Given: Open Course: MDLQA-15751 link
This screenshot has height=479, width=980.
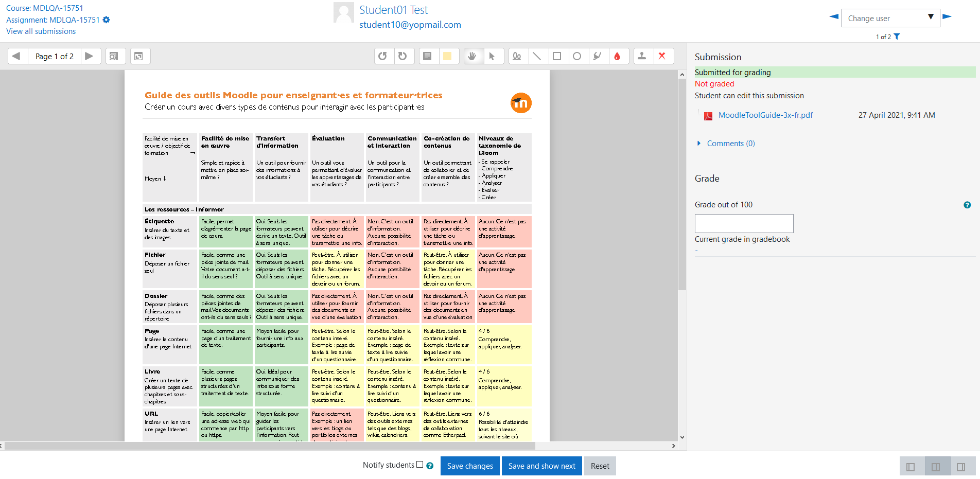Looking at the screenshot, I should tap(45, 8).
